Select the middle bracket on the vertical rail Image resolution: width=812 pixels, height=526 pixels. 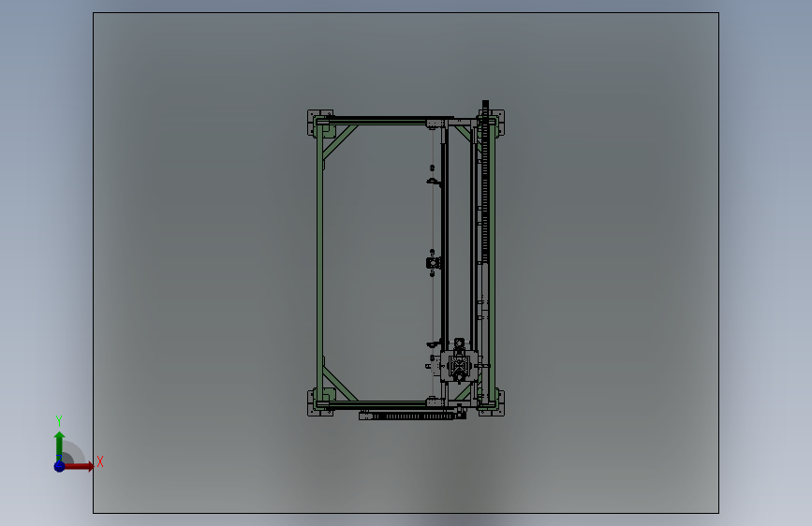pos(433,263)
